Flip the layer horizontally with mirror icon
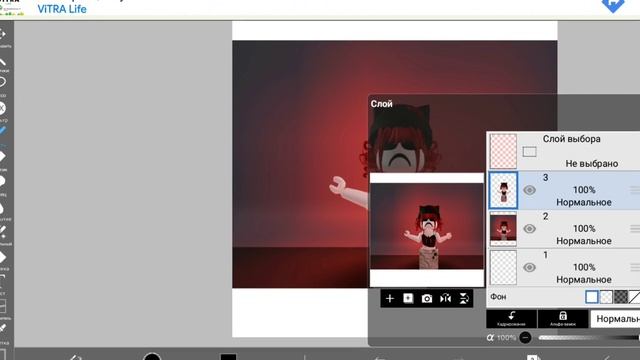Viewport: 640px width, 360px height. coord(445,299)
